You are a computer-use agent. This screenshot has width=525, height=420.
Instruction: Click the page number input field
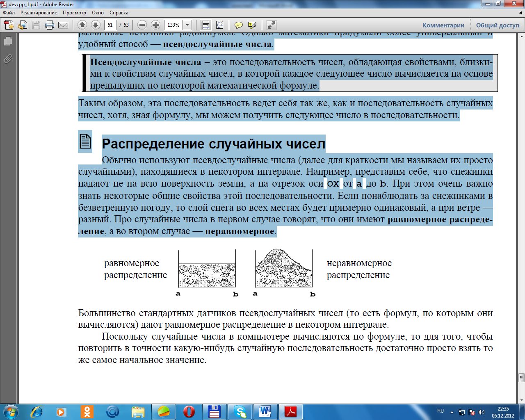pos(110,25)
